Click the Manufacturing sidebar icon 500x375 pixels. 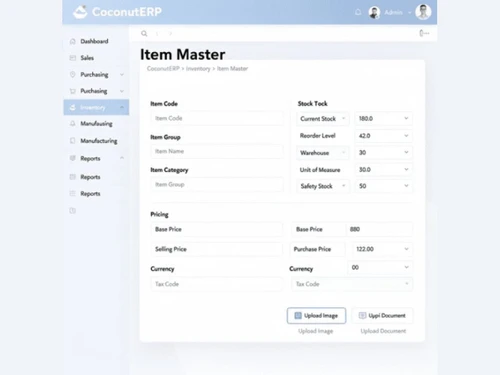point(72,141)
